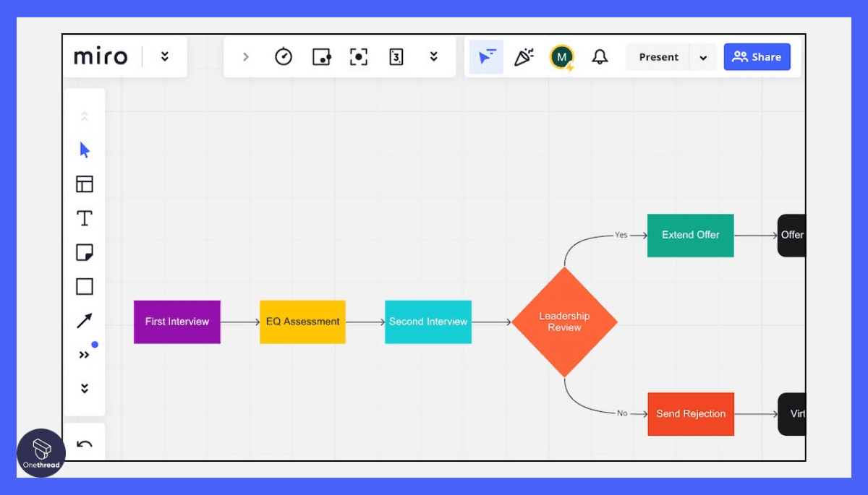Open the M user avatar menu

tap(562, 56)
